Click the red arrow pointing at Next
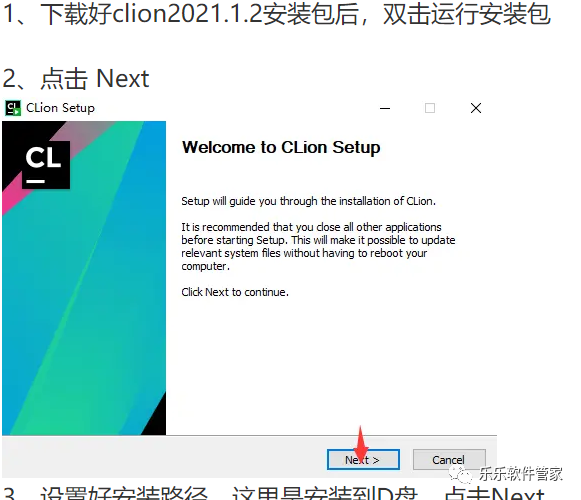The width and height of the screenshot is (581, 500). [x=361, y=445]
